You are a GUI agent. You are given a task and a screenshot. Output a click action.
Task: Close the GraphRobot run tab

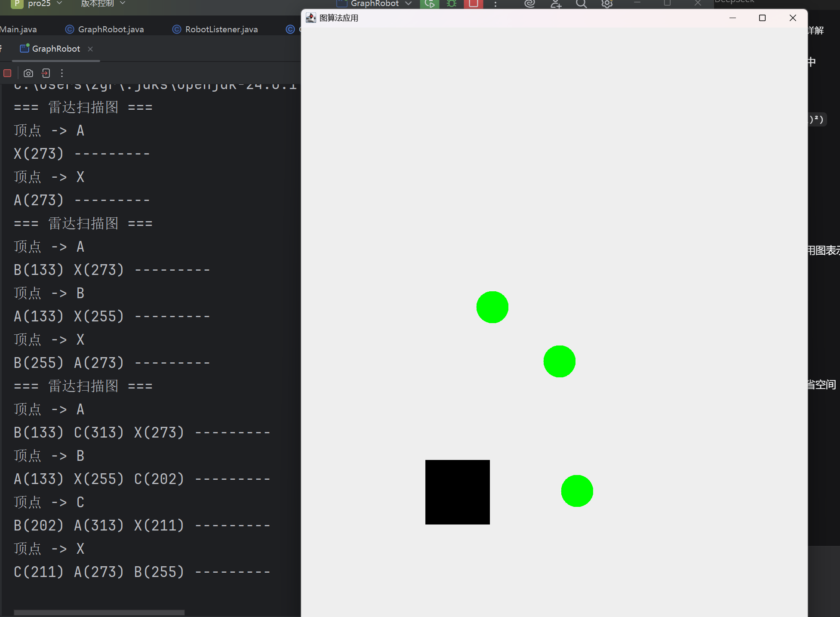point(90,49)
